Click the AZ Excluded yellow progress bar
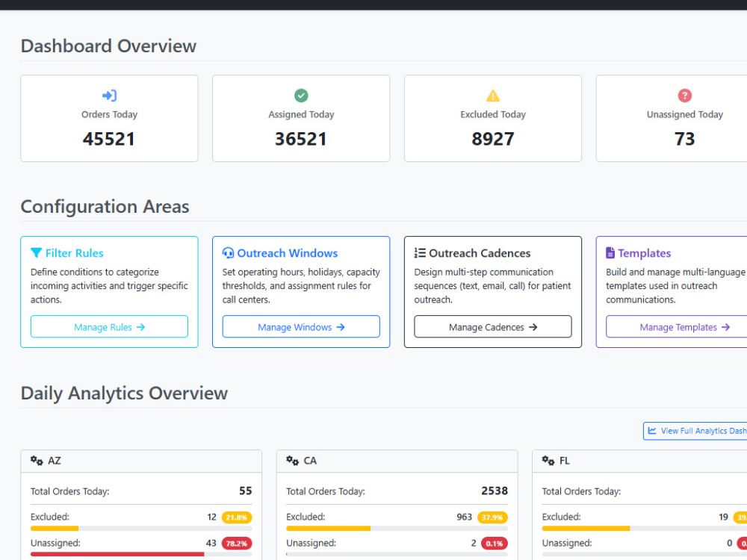The image size is (747, 560). (55, 528)
